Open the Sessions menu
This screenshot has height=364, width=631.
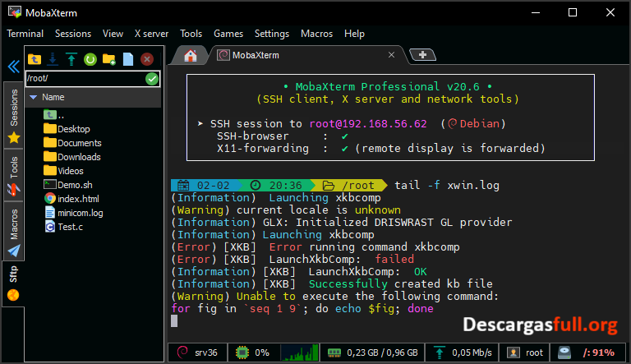coord(73,34)
